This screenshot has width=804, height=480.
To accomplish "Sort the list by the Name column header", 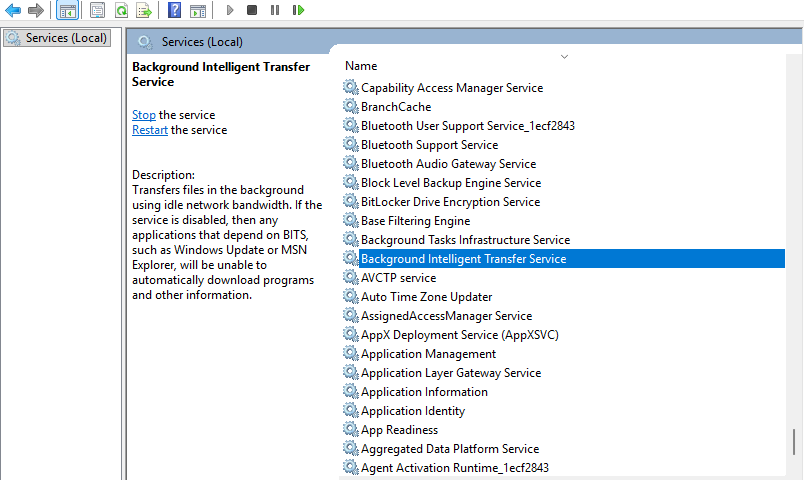I will click(x=361, y=65).
